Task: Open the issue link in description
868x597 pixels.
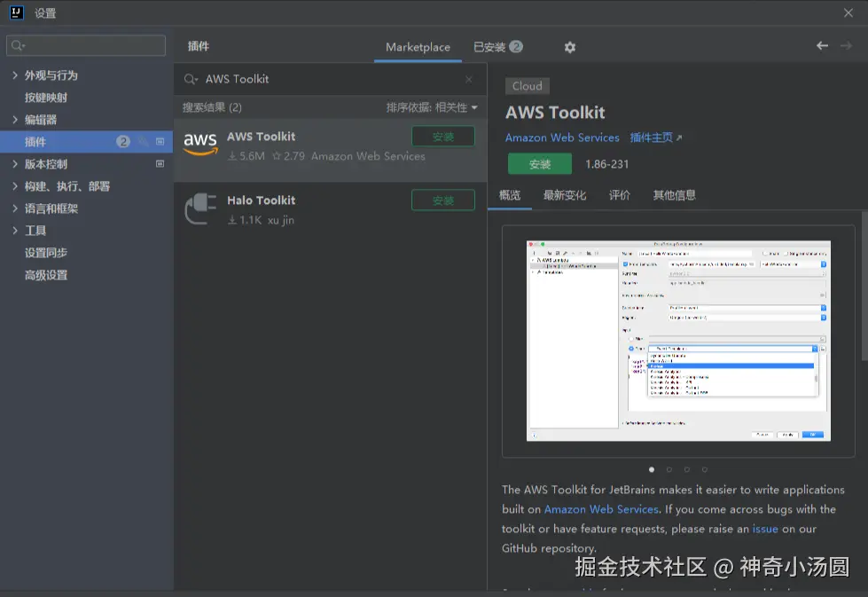Action: click(x=765, y=529)
